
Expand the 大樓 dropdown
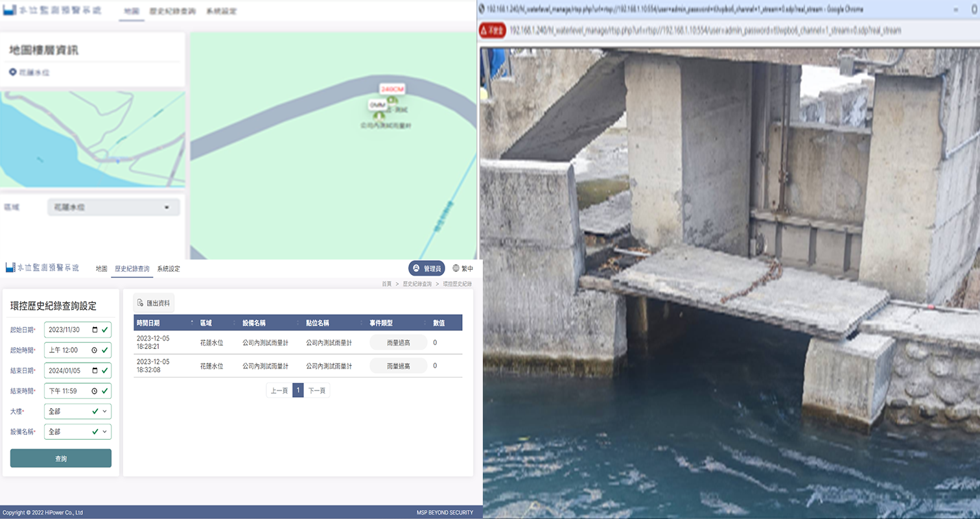click(78, 411)
